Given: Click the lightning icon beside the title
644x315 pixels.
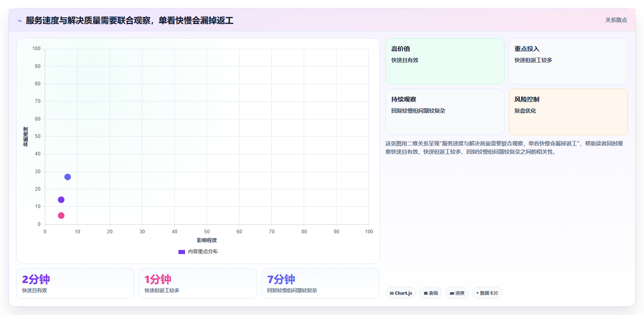Looking at the screenshot, I should point(20,21).
